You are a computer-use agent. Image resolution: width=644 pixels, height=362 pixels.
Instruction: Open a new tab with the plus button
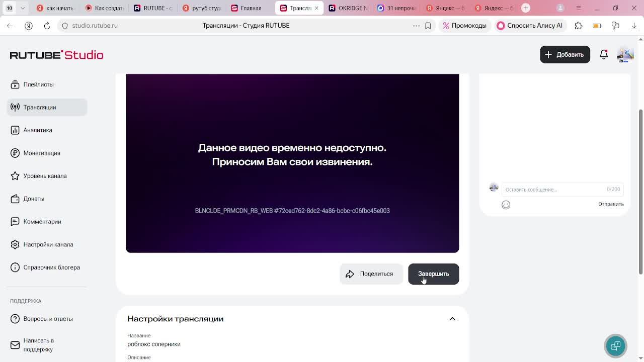tap(526, 8)
